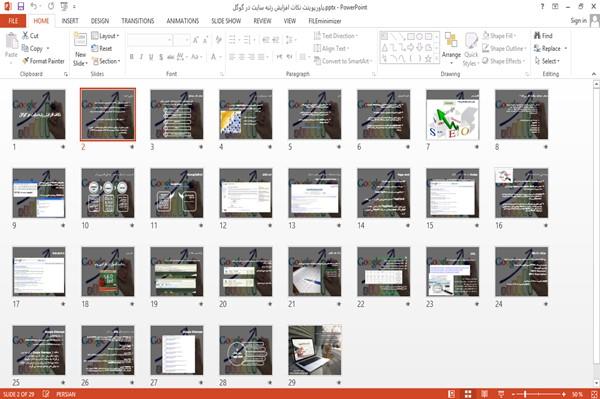Open Align Text dropdown
600x399 pixels.
pos(331,48)
